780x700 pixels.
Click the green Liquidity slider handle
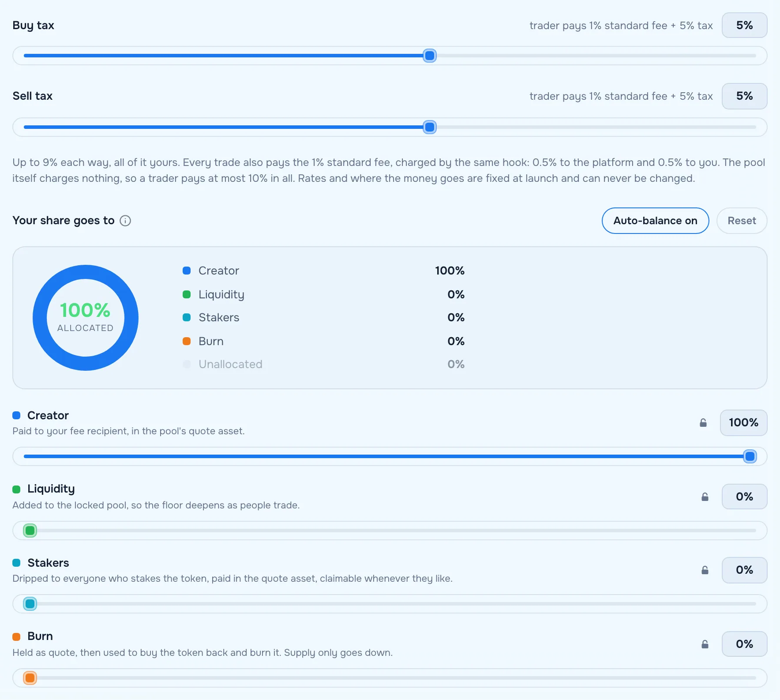(30, 531)
